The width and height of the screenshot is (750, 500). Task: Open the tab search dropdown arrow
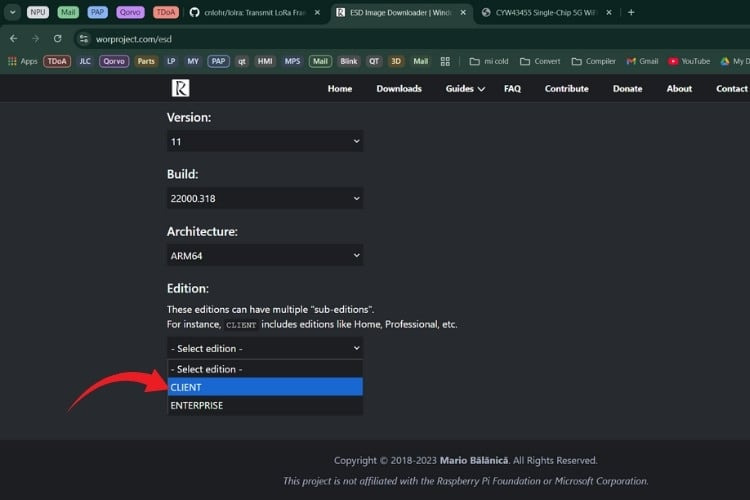tap(12, 12)
